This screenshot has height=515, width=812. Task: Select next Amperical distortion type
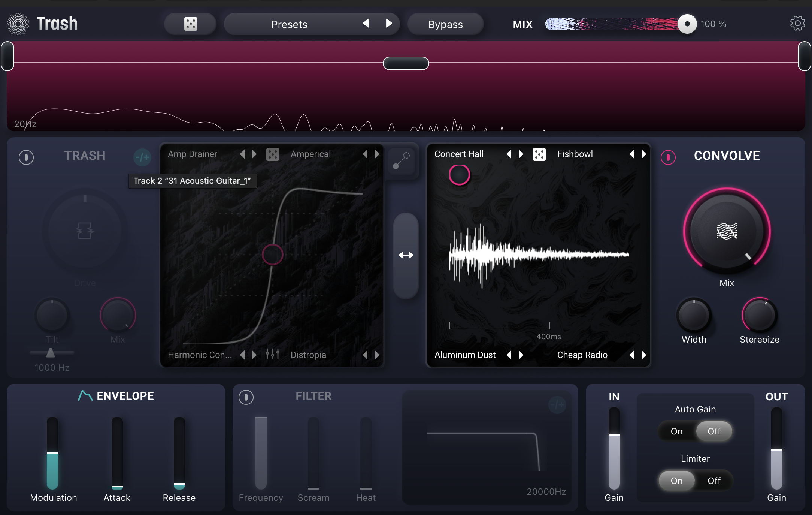(x=377, y=154)
